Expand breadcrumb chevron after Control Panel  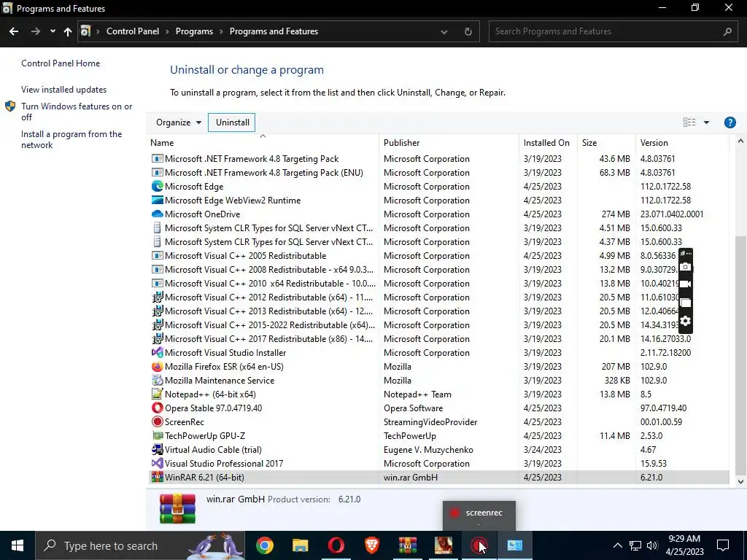167,31
